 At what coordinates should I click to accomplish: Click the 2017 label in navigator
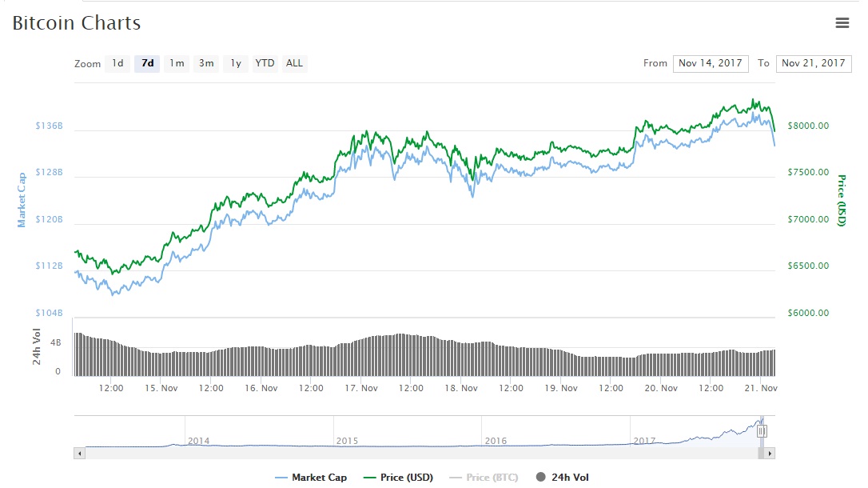tap(644, 441)
